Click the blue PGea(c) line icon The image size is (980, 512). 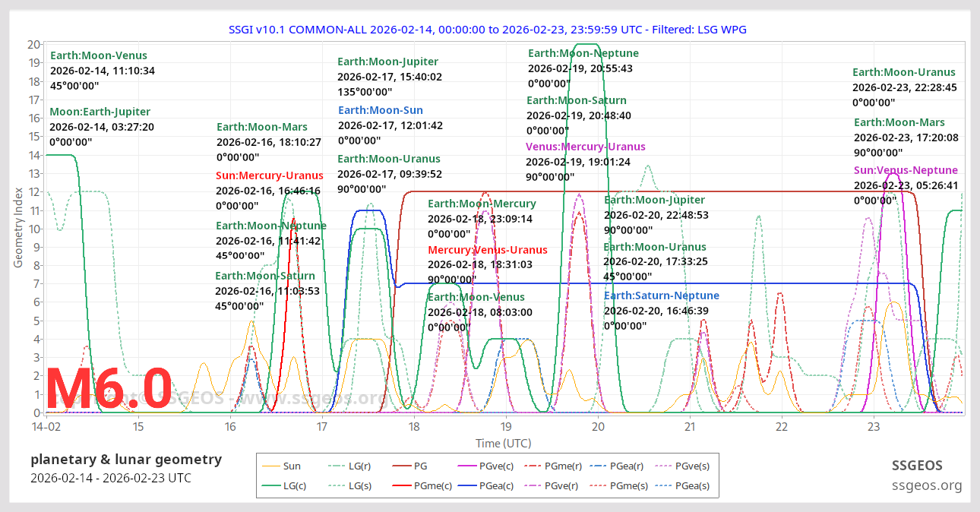point(466,484)
